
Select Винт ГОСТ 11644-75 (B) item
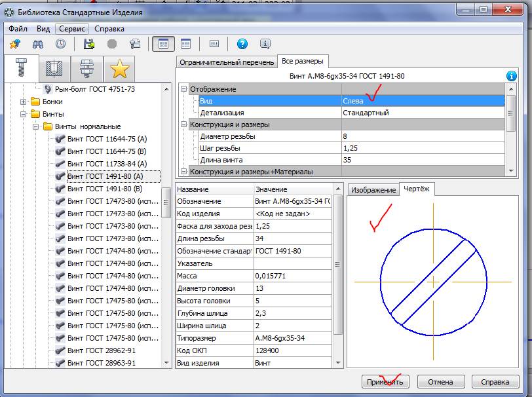[x=107, y=151]
